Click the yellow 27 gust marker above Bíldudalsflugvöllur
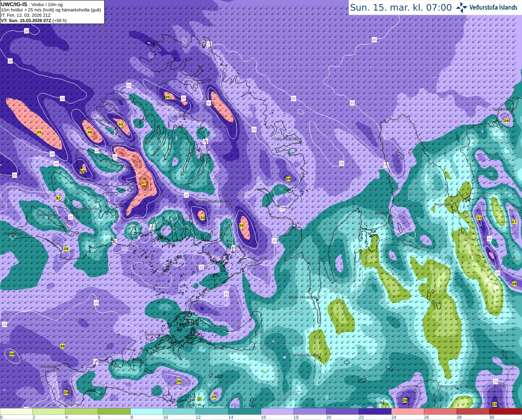Viewport: 522px width, 420px height. tap(58, 198)
